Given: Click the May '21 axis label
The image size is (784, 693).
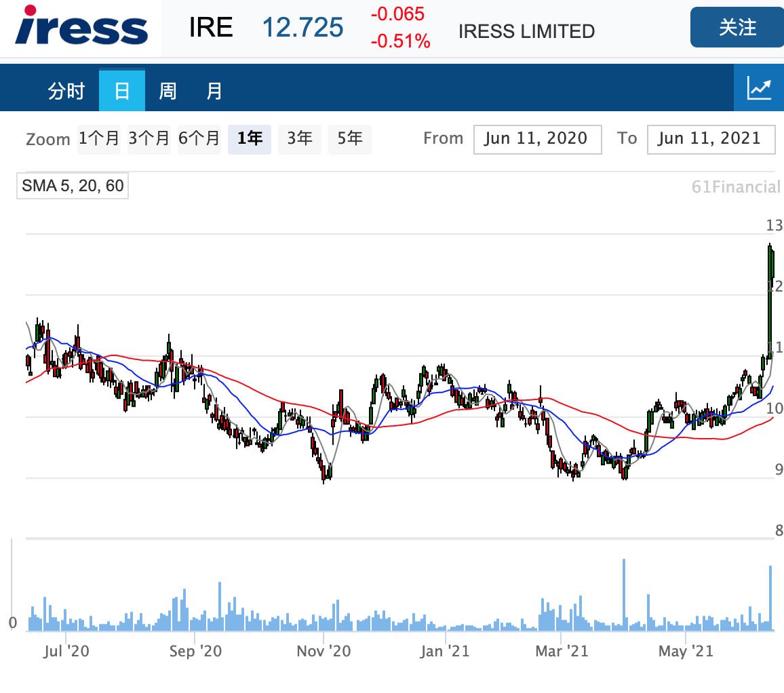Looking at the screenshot, I should (x=686, y=651).
